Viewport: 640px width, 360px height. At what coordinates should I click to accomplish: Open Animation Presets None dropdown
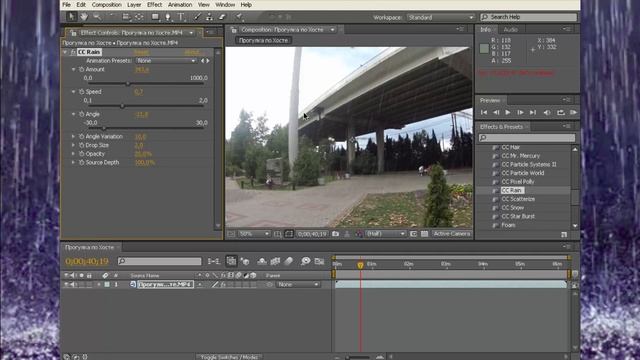(166, 60)
